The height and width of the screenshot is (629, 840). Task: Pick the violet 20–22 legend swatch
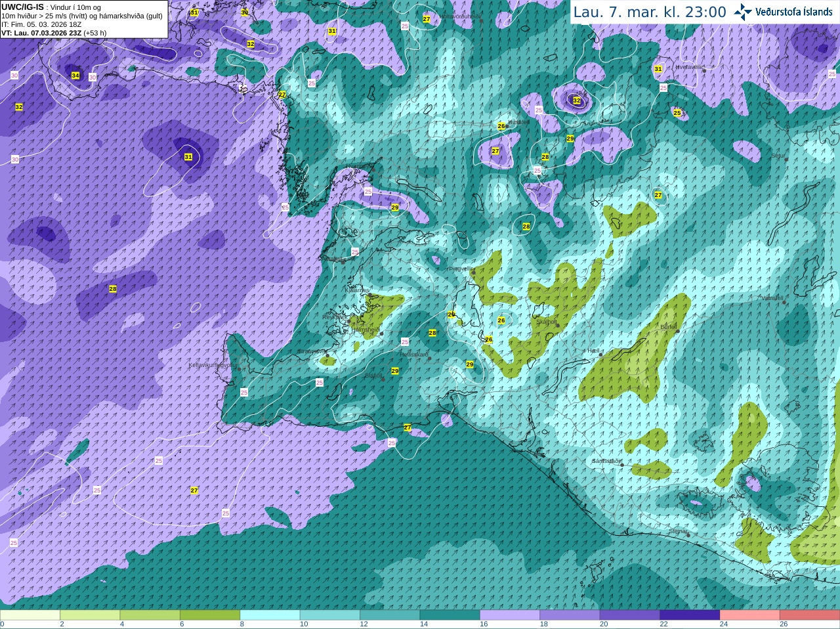tap(630, 615)
